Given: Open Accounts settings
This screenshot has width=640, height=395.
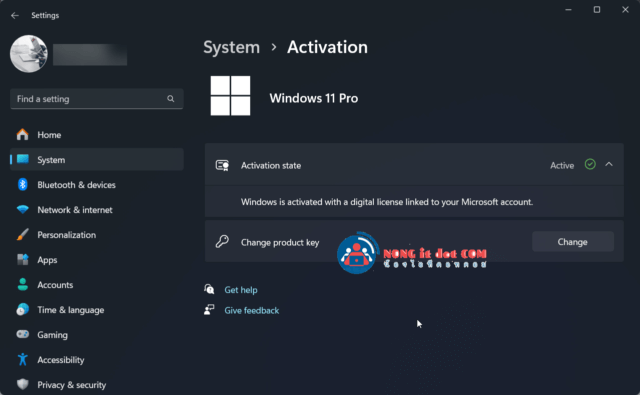Looking at the screenshot, I should [x=97, y=285].
